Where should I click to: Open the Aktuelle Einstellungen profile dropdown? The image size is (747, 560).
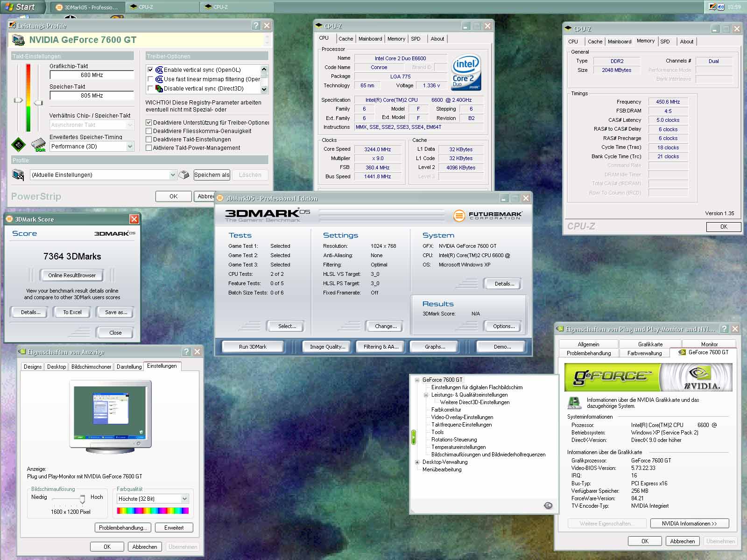[173, 175]
